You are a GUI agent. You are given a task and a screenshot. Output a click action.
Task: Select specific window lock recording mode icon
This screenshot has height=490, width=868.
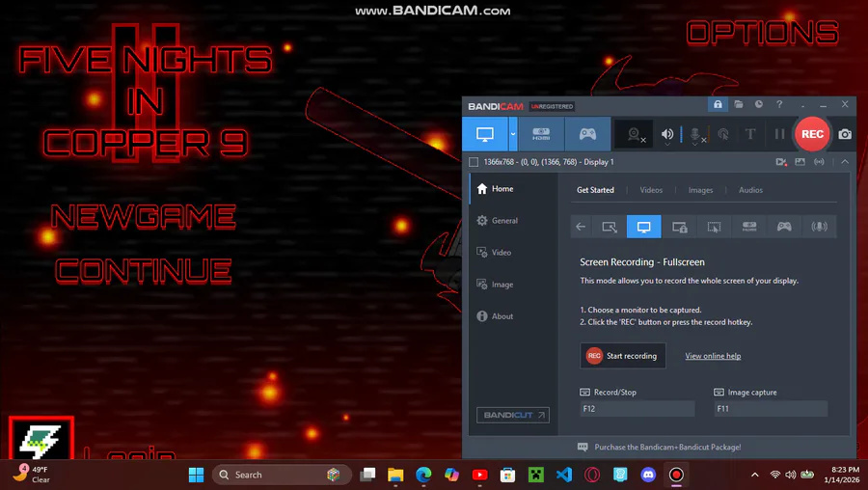click(x=679, y=227)
